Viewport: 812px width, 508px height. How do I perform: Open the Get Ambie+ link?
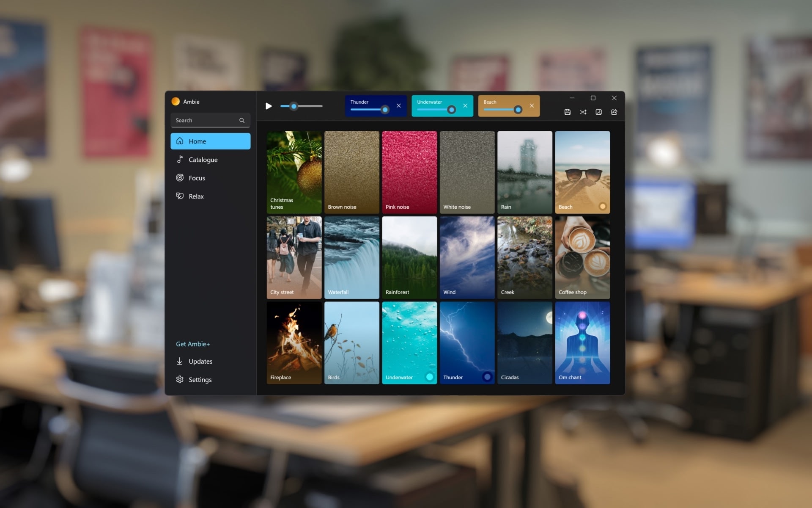[193, 344]
